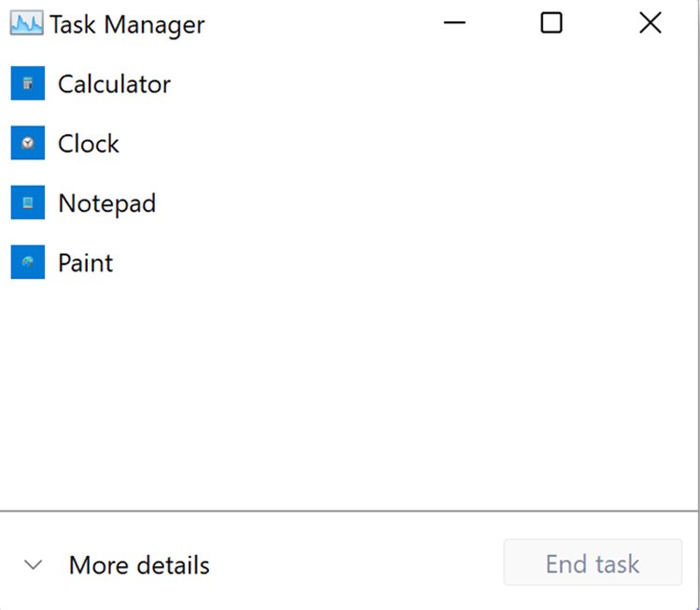Select the Notepad task by its name

pos(106,203)
